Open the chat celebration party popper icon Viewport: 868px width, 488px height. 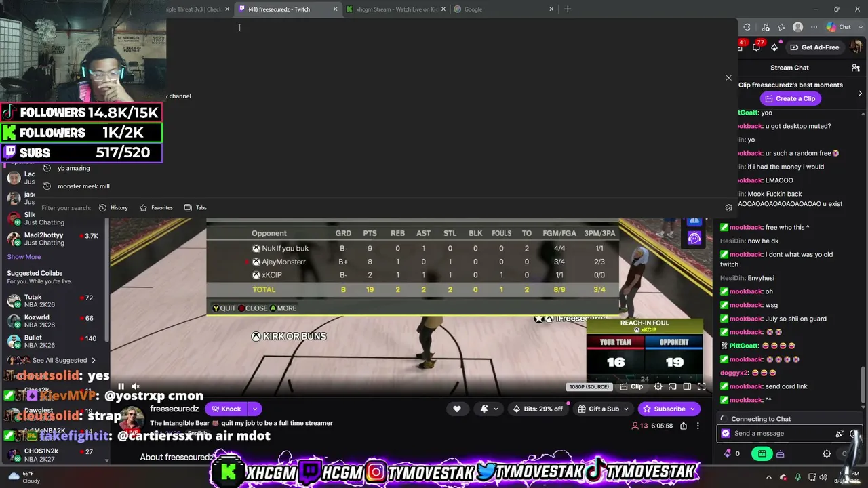[x=840, y=434]
